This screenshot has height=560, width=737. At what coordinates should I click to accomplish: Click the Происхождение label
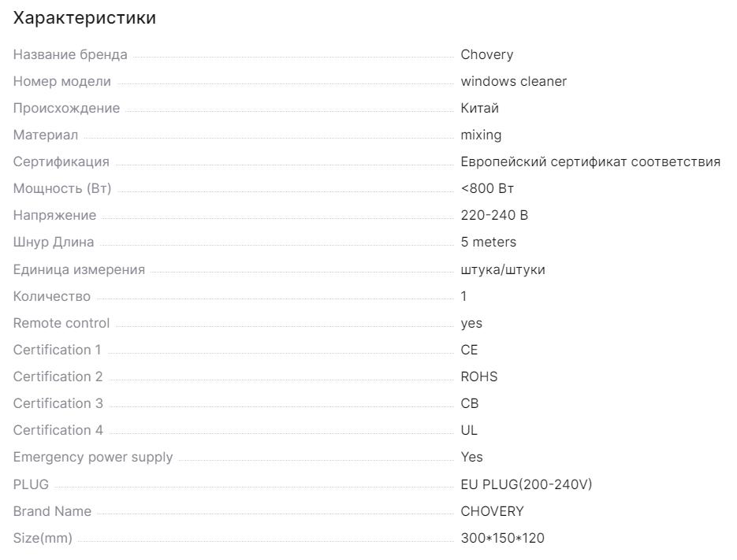click(x=66, y=109)
